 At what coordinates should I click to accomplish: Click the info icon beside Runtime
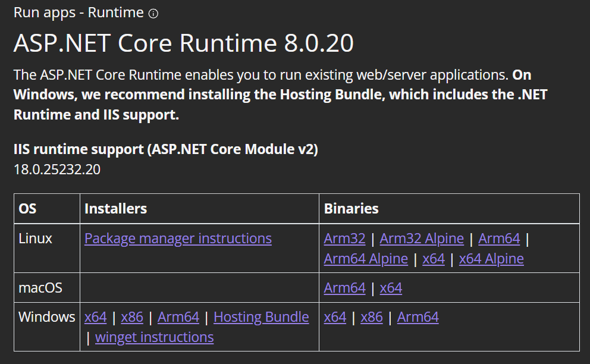pyautogui.click(x=153, y=14)
